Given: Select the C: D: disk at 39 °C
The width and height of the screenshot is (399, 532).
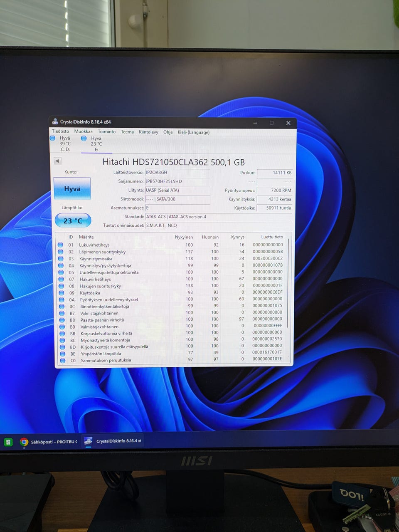Looking at the screenshot, I should point(65,144).
